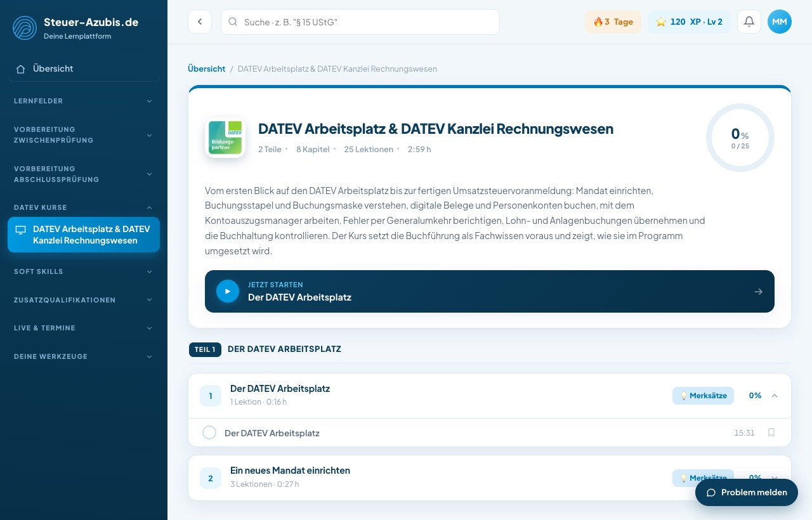Mark lesson Der DATEV Arbeitsplatz circle as done

[209, 432]
